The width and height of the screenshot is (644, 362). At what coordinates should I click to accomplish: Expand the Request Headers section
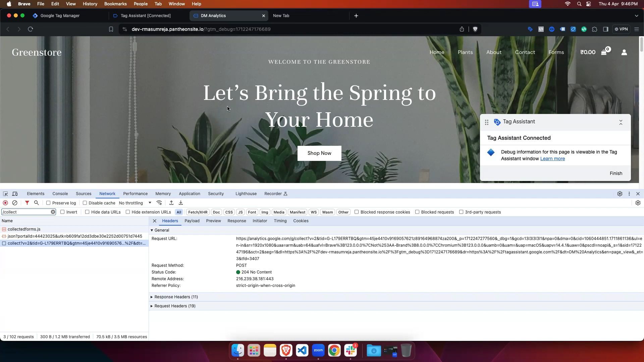pyautogui.click(x=174, y=306)
